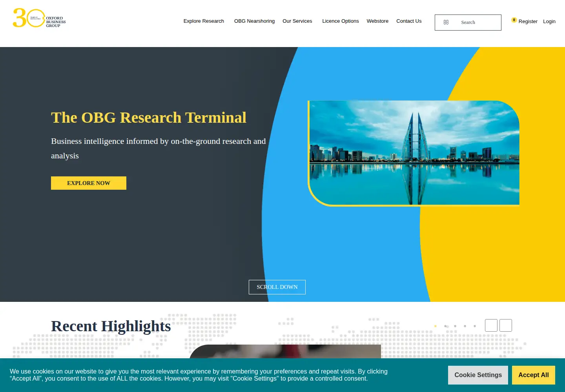Click the EXPLORE NOW button
The image size is (565, 392).
[x=89, y=183]
